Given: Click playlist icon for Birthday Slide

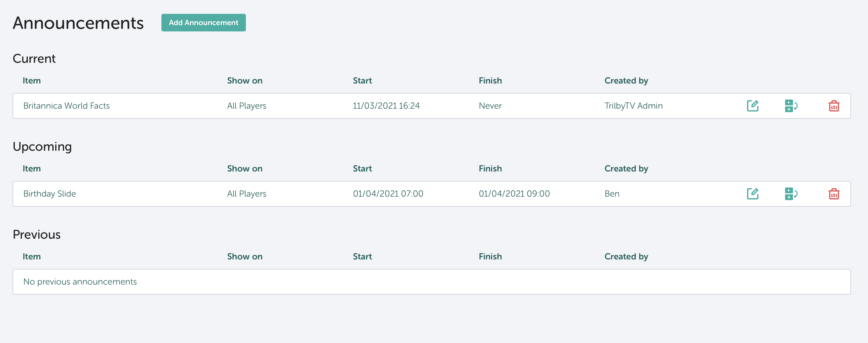Looking at the screenshot, I should 790,194.
